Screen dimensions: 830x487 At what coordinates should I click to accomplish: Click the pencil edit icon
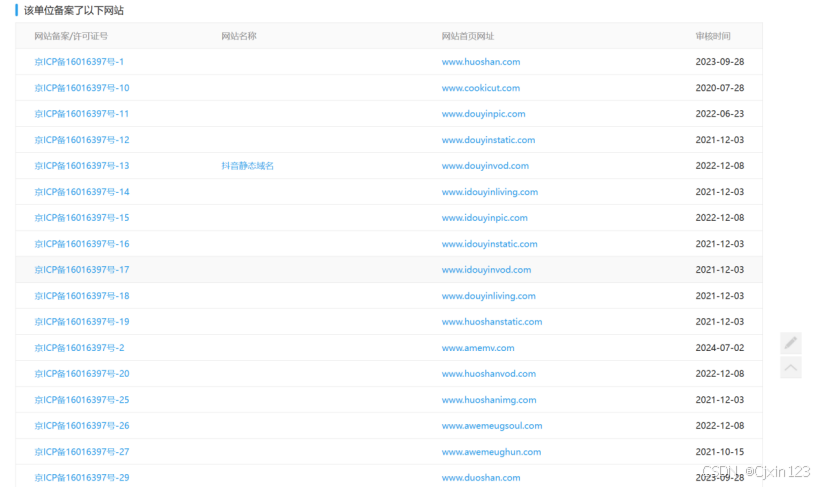click(x=790, y=343)
